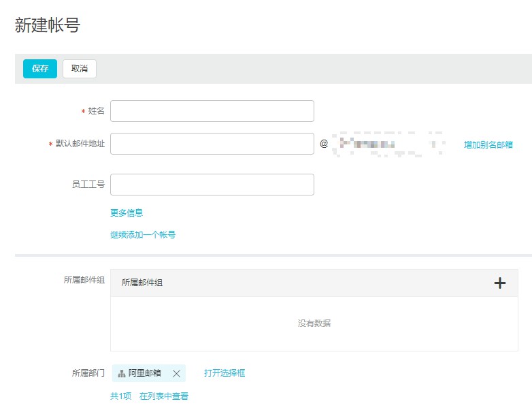Expand 更多信息 section
This screenshot has width=532, height=408.
click(x=127, y=213)
